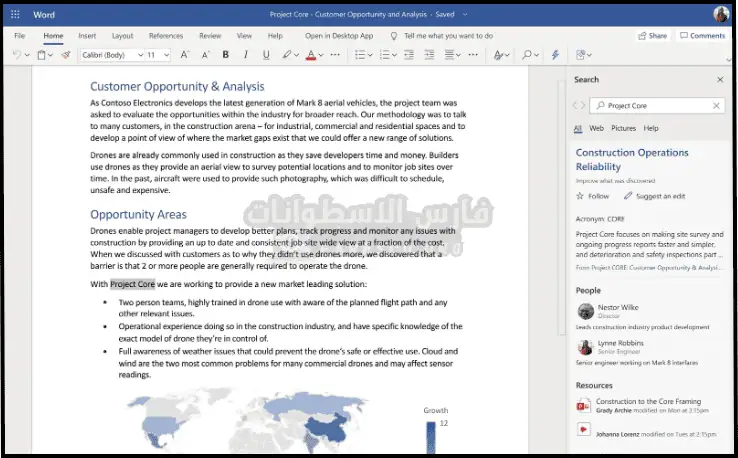Apply Bold formatting
Image resolution: width=738 pixels, height=458 pixels.
[225, 55]
